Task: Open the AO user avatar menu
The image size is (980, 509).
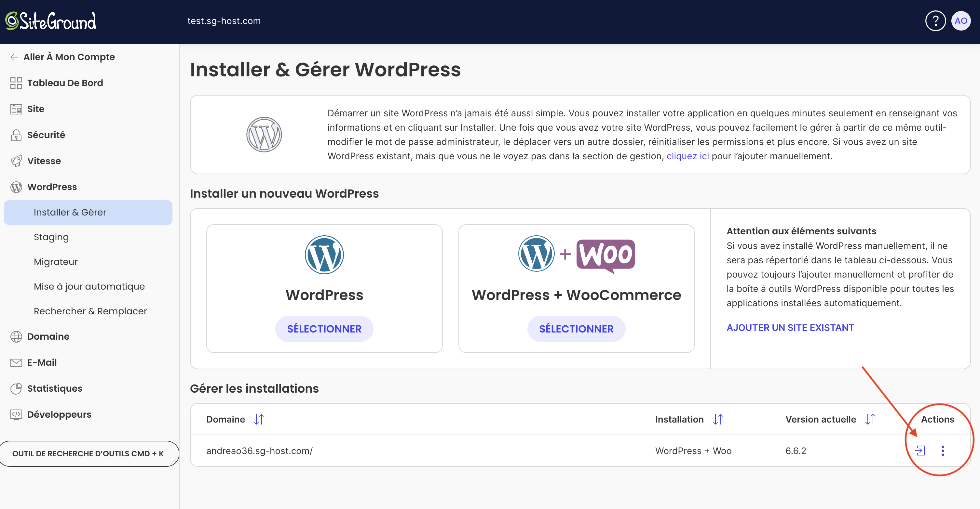Action: (960, 21)
